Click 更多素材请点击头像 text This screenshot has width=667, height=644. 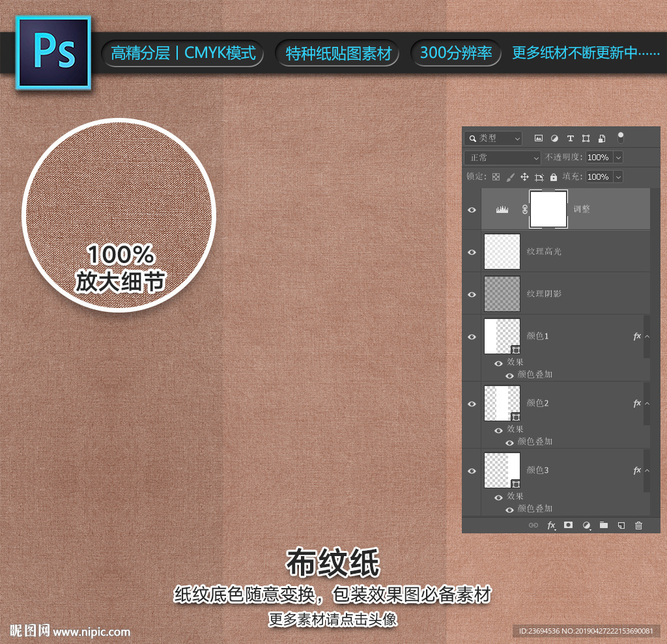(x=333, y=619)
